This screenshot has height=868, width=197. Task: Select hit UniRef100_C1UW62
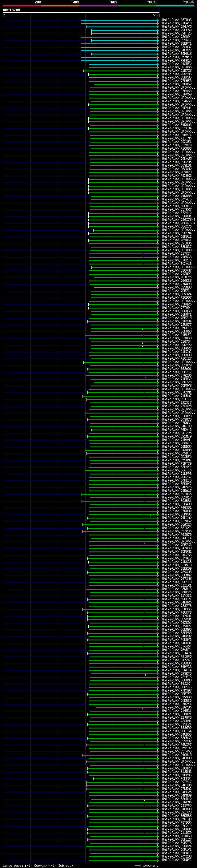(x=177, y=84)
